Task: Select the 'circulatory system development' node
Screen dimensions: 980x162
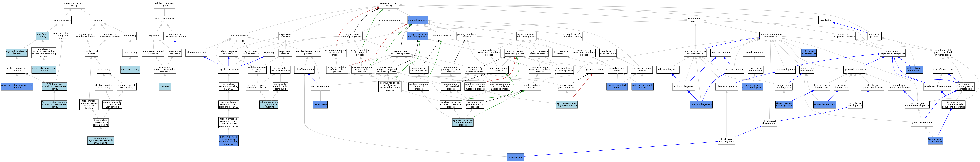Action: (872, 86)
